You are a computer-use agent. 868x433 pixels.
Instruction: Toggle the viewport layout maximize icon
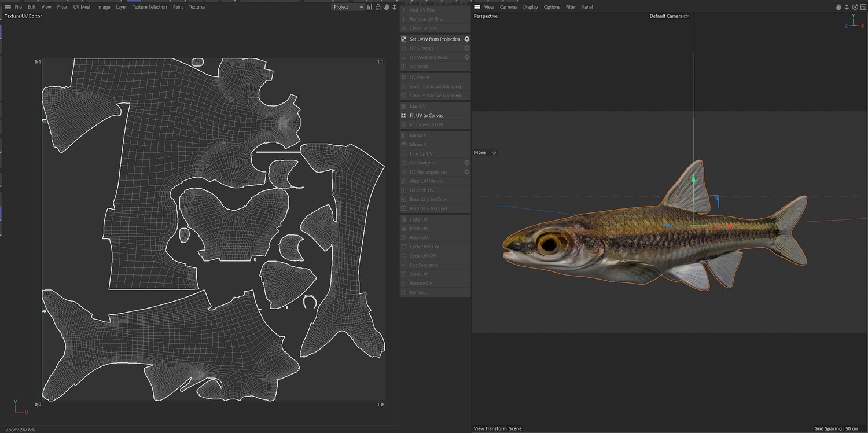click(863, 7)
